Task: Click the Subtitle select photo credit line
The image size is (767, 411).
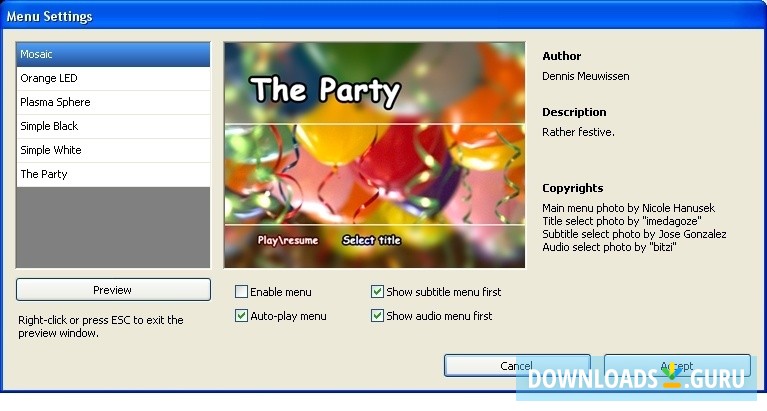Action: (x=634, y=234)
